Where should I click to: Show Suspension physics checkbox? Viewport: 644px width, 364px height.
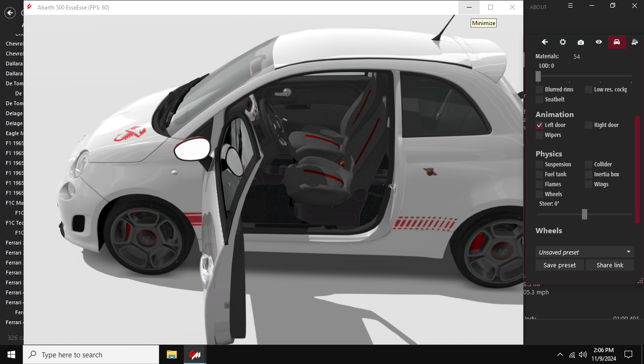[x=539, y=164]
